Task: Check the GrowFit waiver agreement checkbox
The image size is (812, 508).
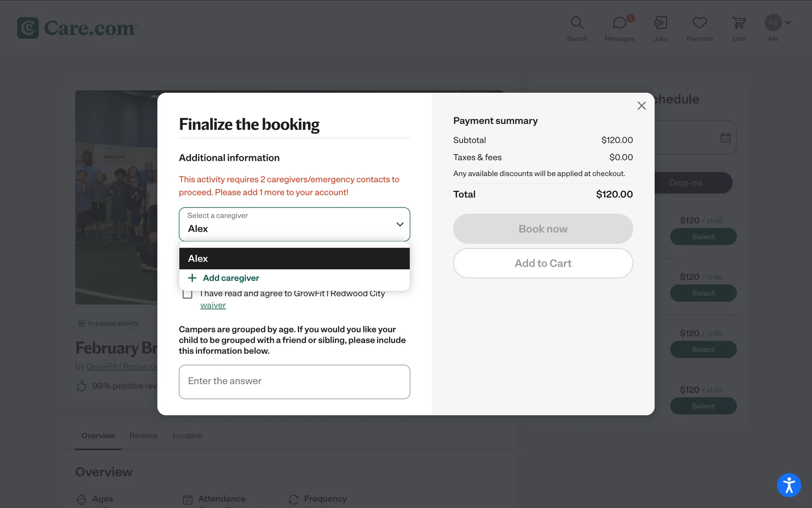Action: [187, 294]
